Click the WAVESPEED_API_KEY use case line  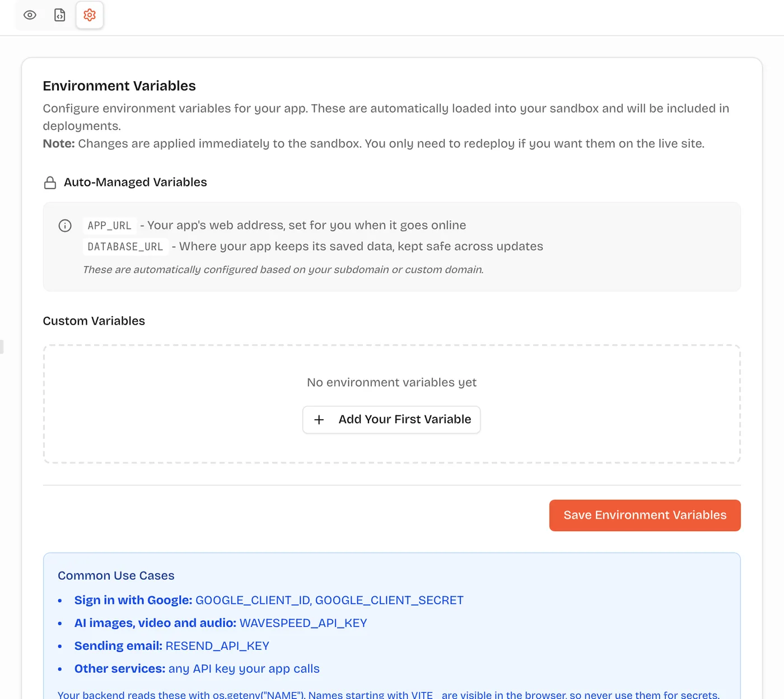(x=221, y=623)
